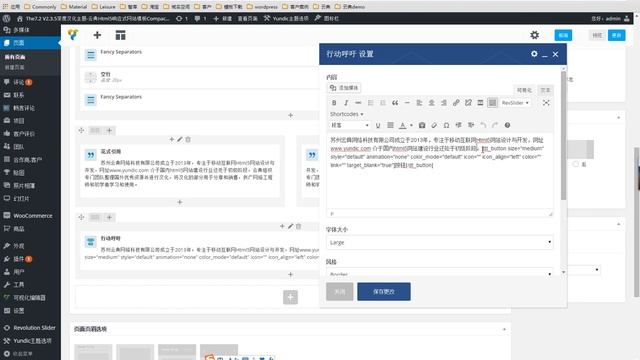Click the gray close button in dialog
Image resolution: width=640 pixels, height=360 pixels.
[x=340, y=291]
